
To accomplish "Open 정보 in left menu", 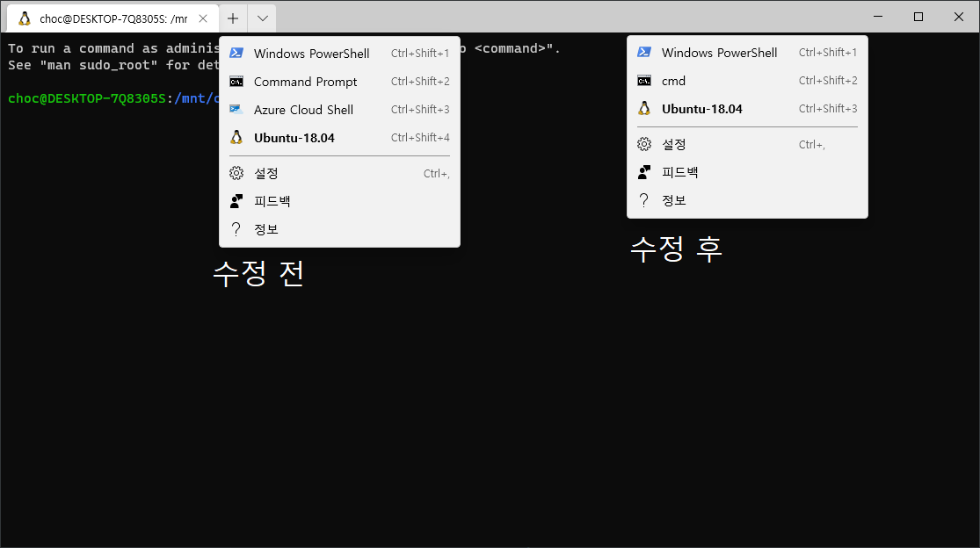I will [339, 230].
